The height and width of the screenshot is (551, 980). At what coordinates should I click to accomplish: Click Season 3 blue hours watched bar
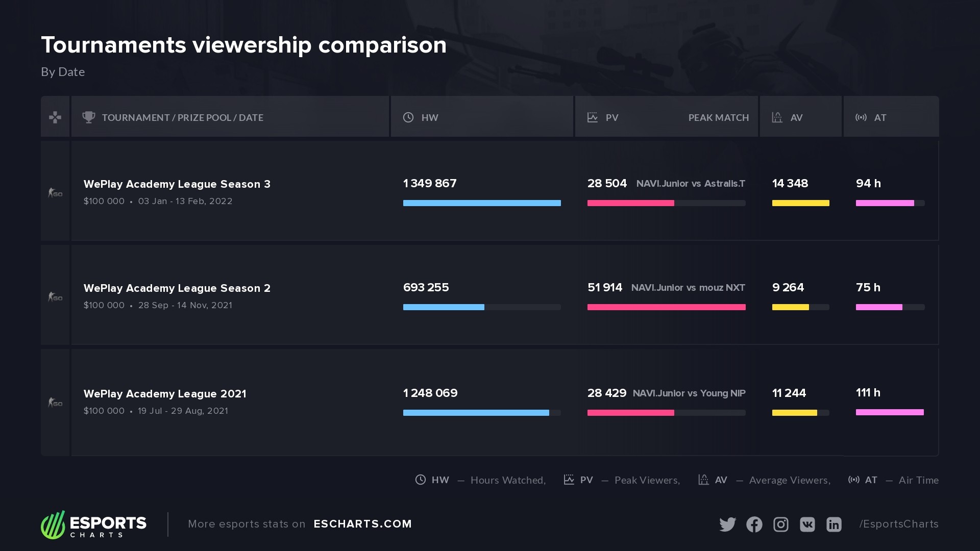(x=481, y=203)
